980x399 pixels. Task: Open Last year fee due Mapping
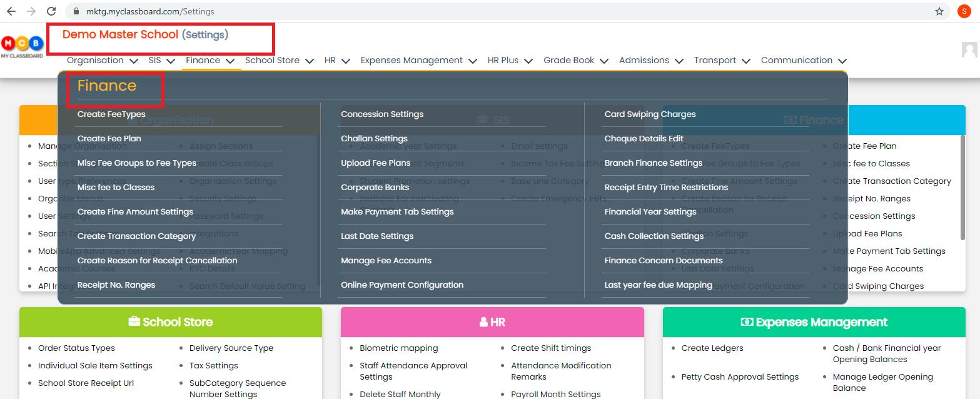tap(659, 285)
